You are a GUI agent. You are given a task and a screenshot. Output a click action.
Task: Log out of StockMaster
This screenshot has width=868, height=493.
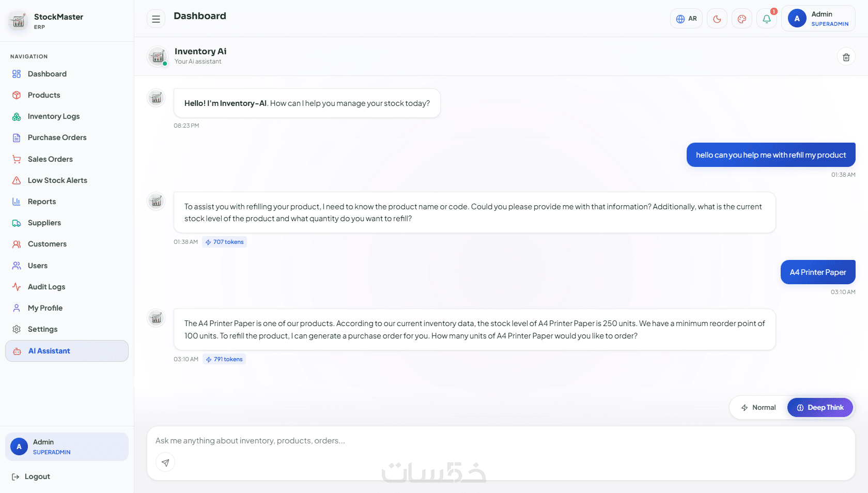[31, 476]
